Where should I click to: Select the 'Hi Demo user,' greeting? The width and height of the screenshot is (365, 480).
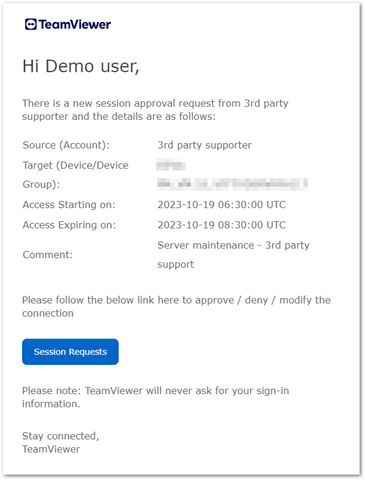pyautogui.click(x=81, y=66)
